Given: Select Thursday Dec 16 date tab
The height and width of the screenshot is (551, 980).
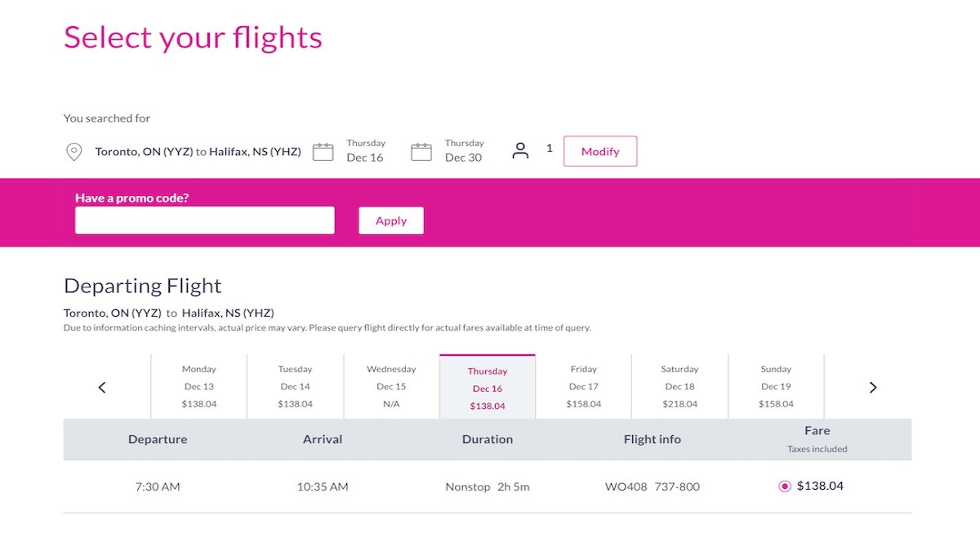Looking at the screenshot, I should [x=488, y=387].
